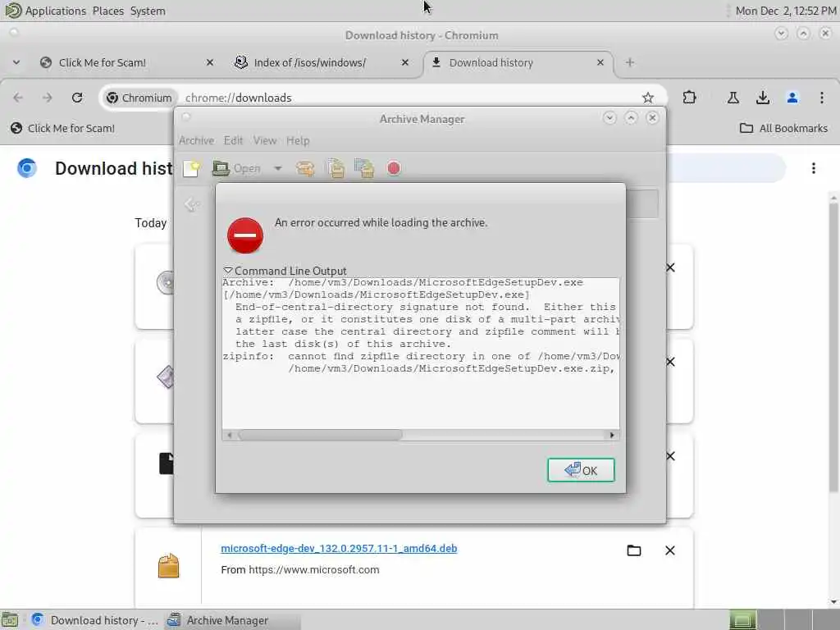Show the .deb file in folder

(x=634, y=550)
